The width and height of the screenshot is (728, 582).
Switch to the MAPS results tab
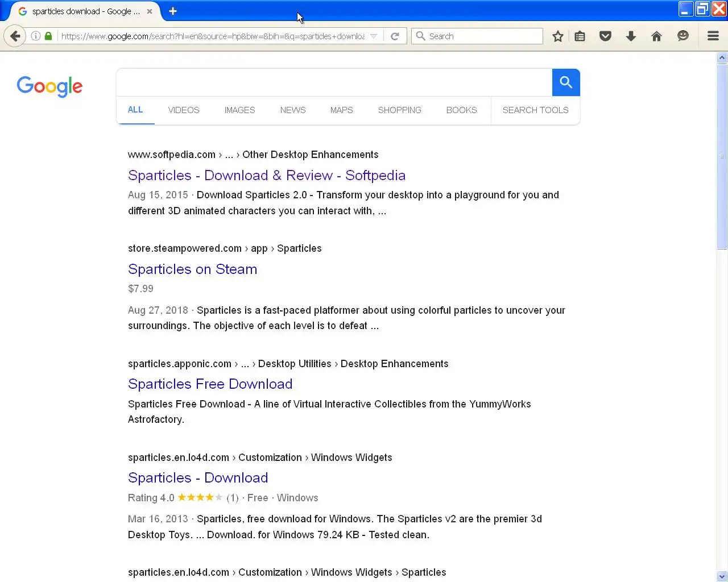pyautogui.click(x=342, y=110)
